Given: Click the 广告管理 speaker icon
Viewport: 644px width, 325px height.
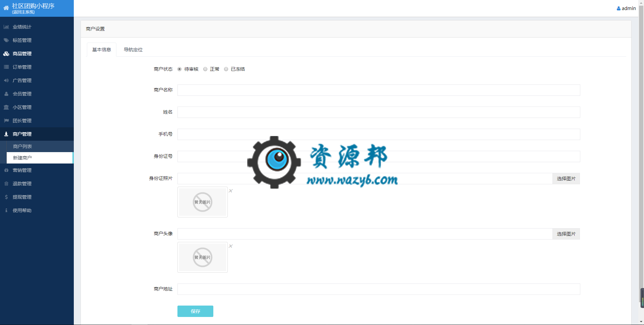Looking at the screenshot, I should [6, 80].
